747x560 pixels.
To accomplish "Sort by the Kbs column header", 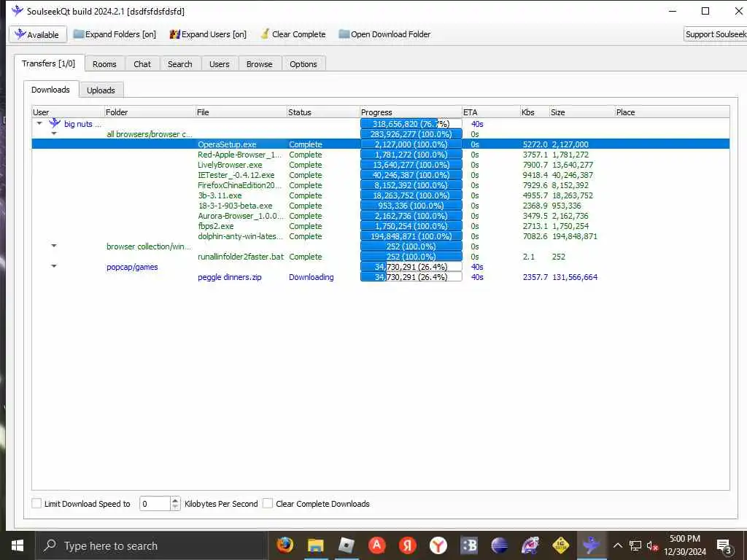I will (535, 112).
